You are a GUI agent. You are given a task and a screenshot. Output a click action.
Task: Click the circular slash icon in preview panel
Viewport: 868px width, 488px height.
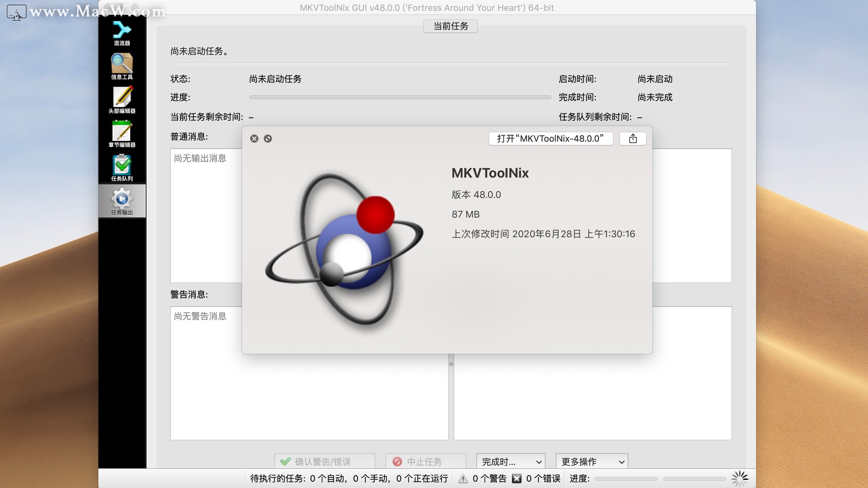pos(268,139)
